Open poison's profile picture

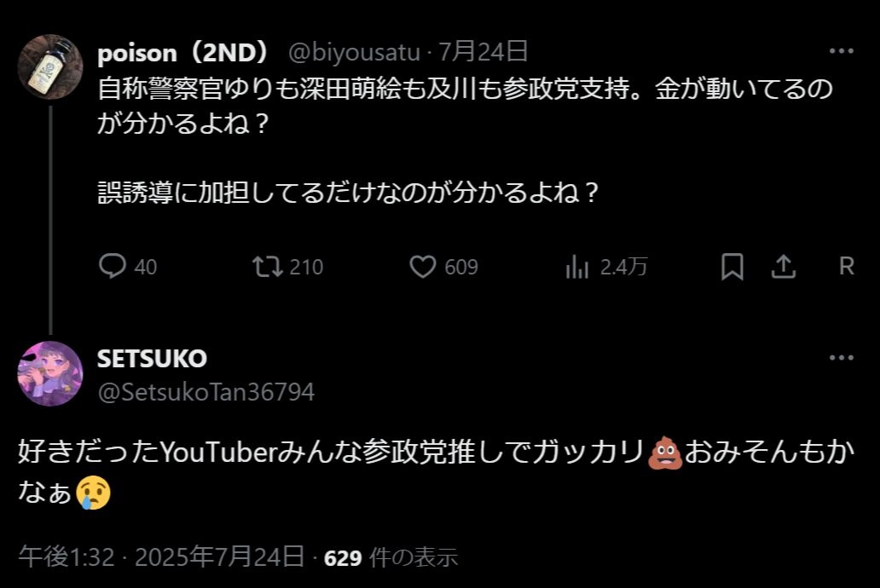(x=50, y=67)
